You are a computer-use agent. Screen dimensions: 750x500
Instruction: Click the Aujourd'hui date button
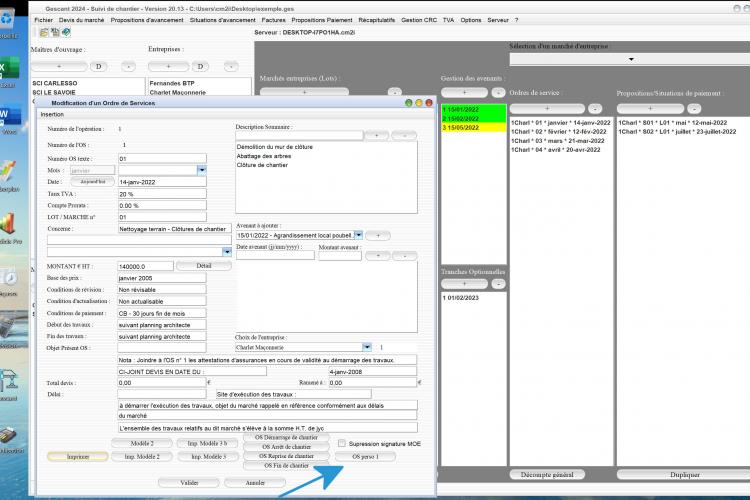click(x=93, y=182)
